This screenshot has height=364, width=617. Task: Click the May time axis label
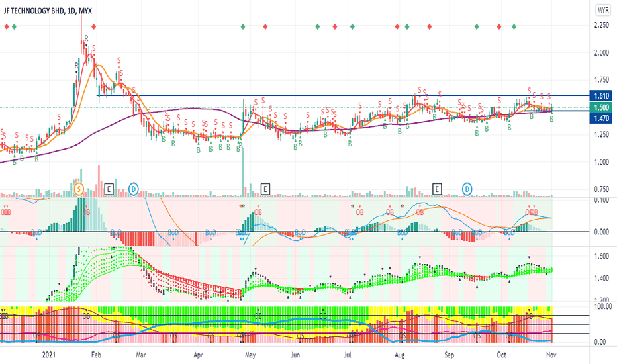click(250, 355)
